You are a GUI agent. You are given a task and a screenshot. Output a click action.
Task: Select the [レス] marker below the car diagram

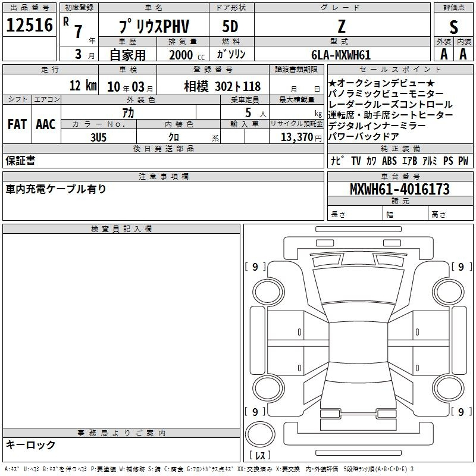262,456
